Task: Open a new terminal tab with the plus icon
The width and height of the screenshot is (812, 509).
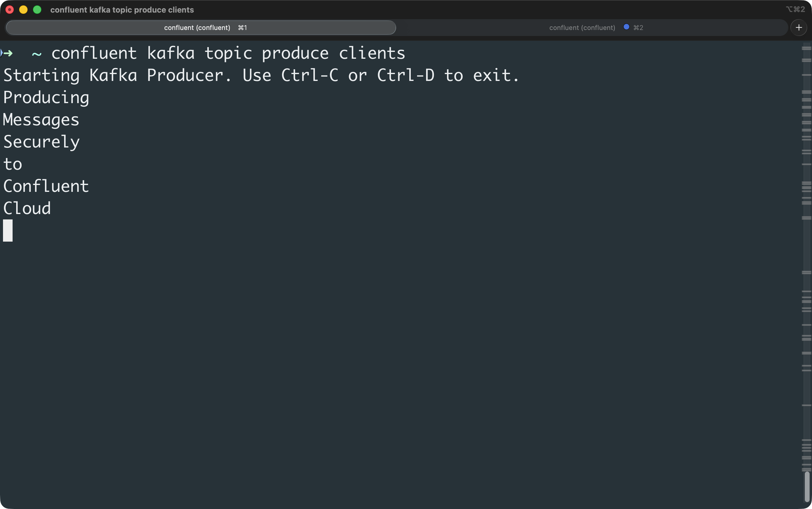Action: tap(799, 27)
